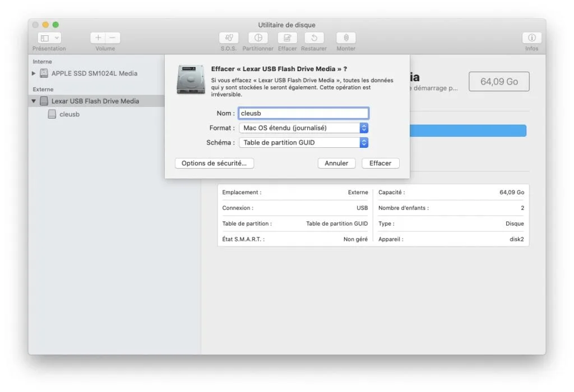This screenshot has width=574, height=392.
Task: Click the Presentation dropdown chevron
Action: click(x=57, y=38)
